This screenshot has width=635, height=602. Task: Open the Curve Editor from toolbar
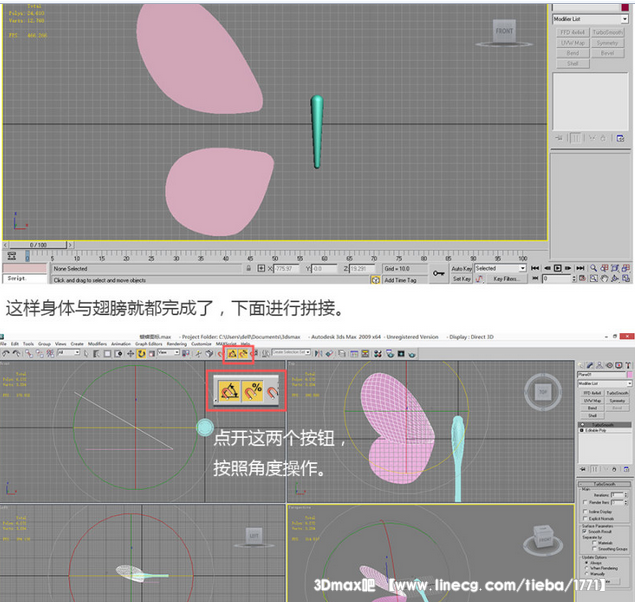354,353
